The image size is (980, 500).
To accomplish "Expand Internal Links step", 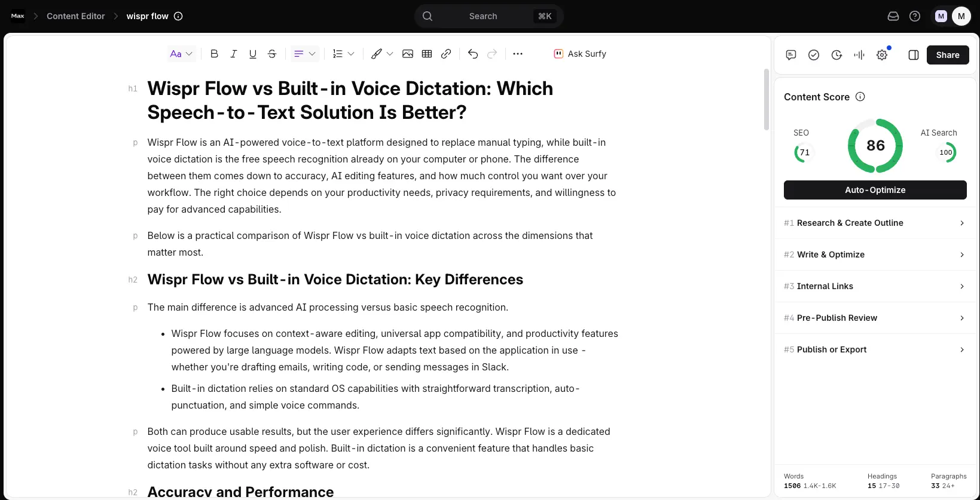I will (875, 286).
